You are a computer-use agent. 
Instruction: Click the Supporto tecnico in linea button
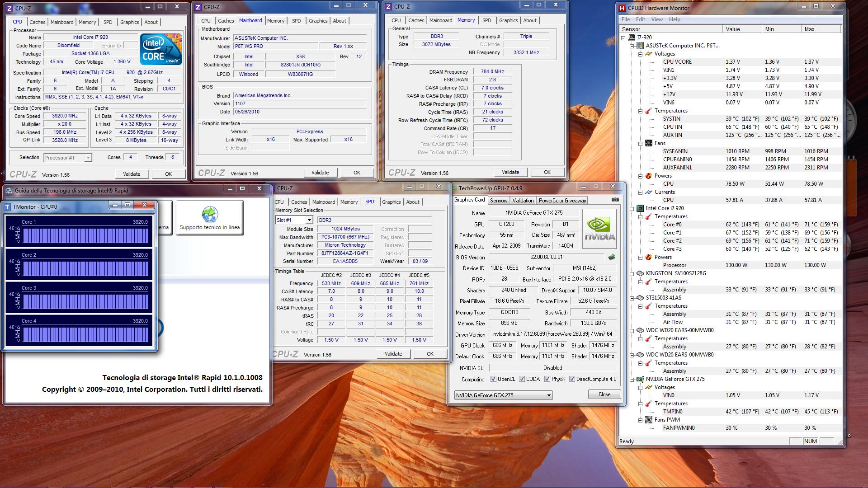[210, 218]
